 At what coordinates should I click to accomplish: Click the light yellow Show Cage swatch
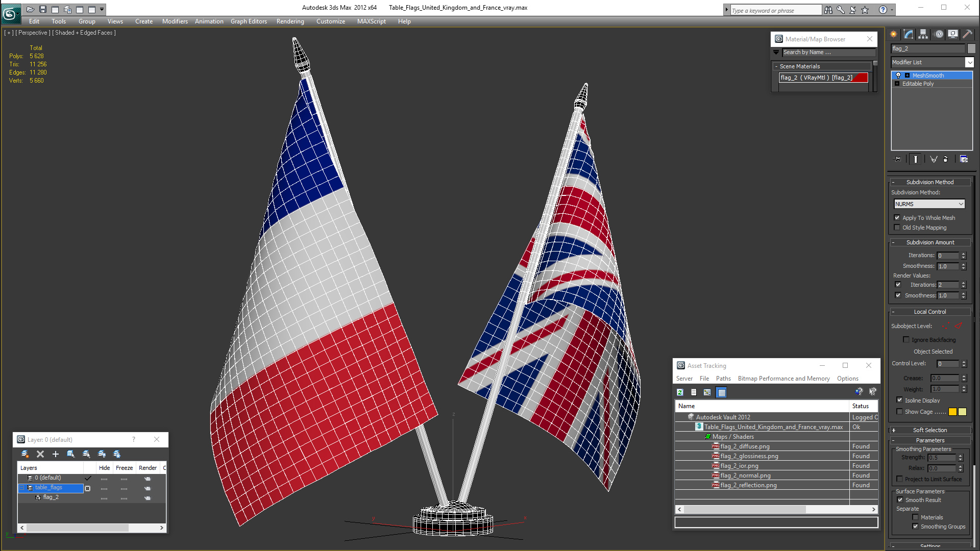click(963, 412)
